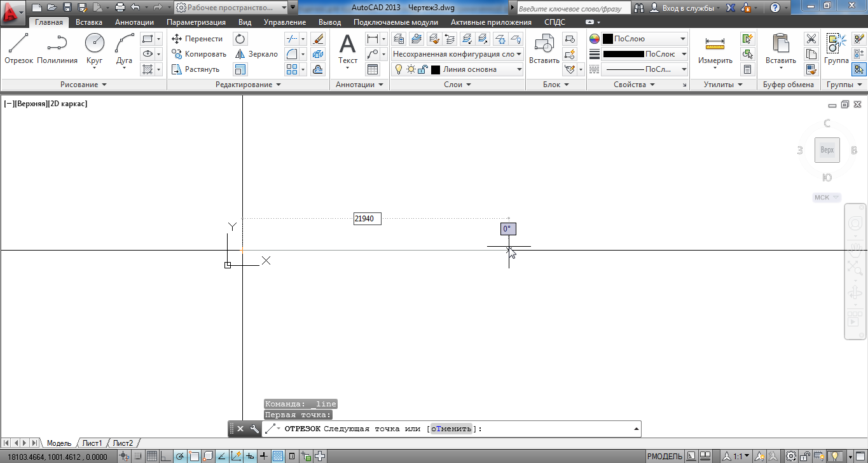The width and height of the screenshot is (868, 463).
Task: Click the Explode tool icon
Action: [x=319, y=54]
